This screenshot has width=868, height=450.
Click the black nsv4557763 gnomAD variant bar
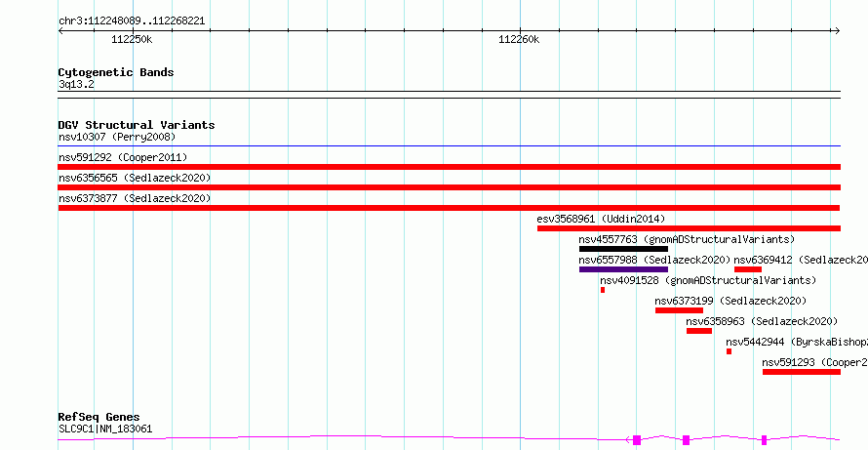(624, 249)
